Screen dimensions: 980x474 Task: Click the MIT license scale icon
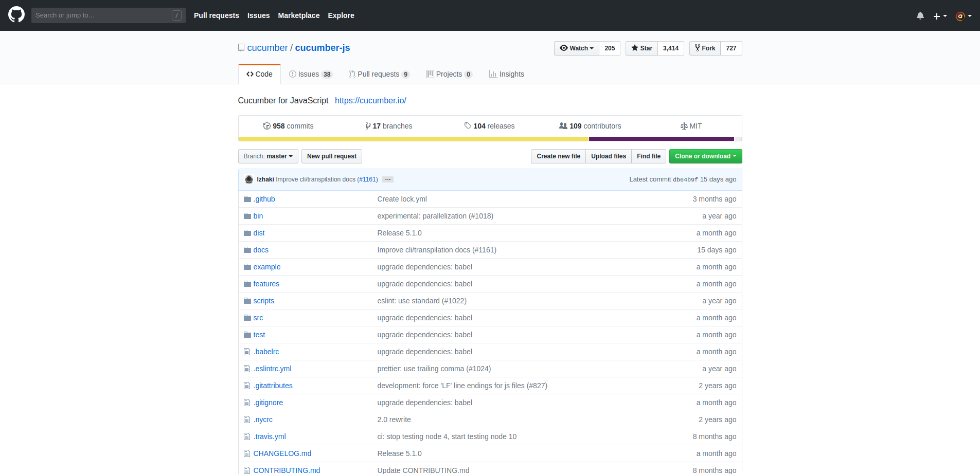tap(684, 126)
